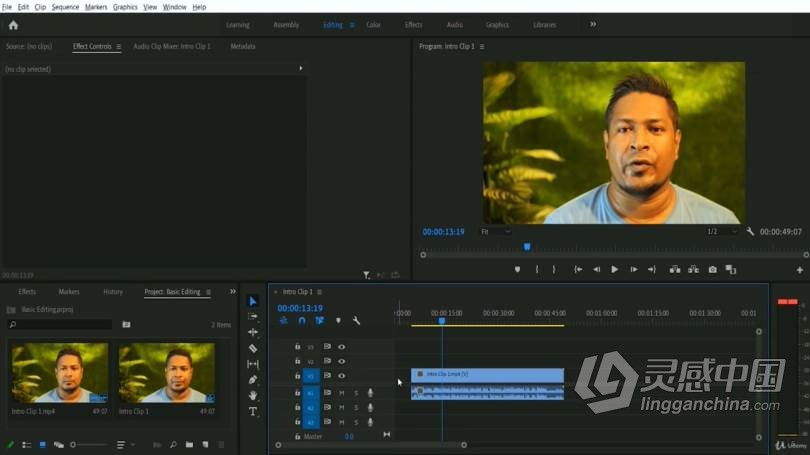Open the Fit zoom level dropdown
Viewport: 810px width, 455px height.
click(496, 232)
